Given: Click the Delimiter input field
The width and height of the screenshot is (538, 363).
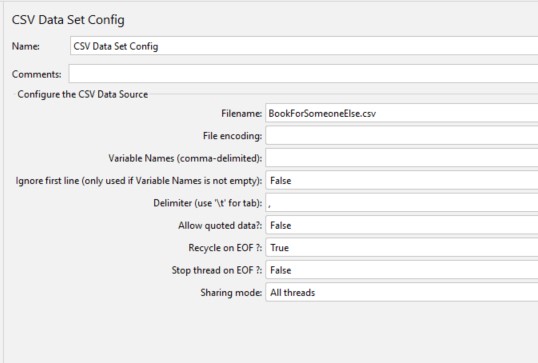Looking at the screenshot, I should tap(402, 203).
